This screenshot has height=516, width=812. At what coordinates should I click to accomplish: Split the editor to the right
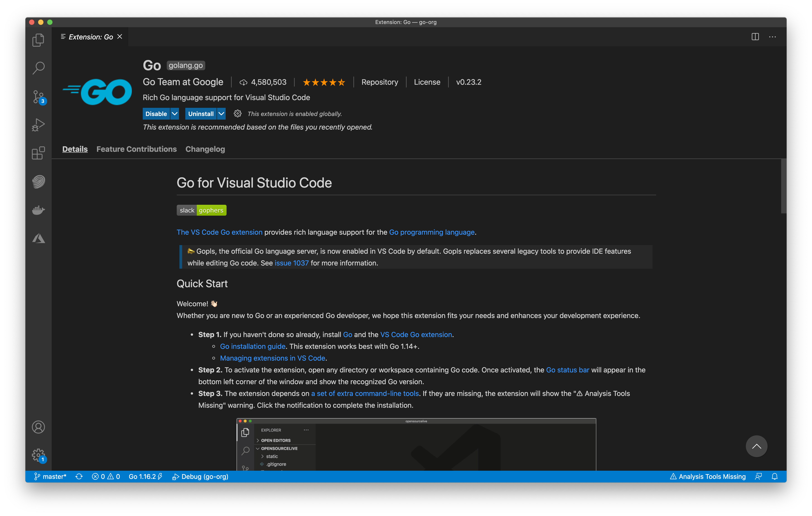click(x=755, y=37)
